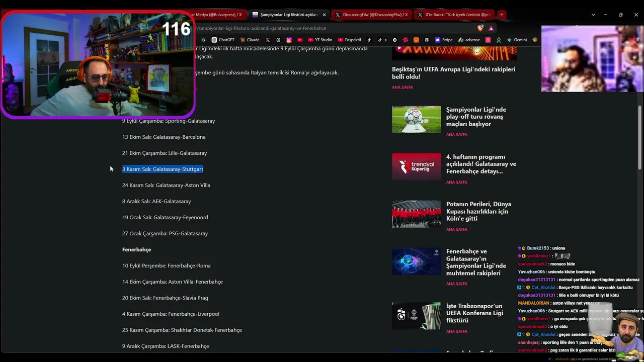Open the adsense bookmark

(469, 40)
